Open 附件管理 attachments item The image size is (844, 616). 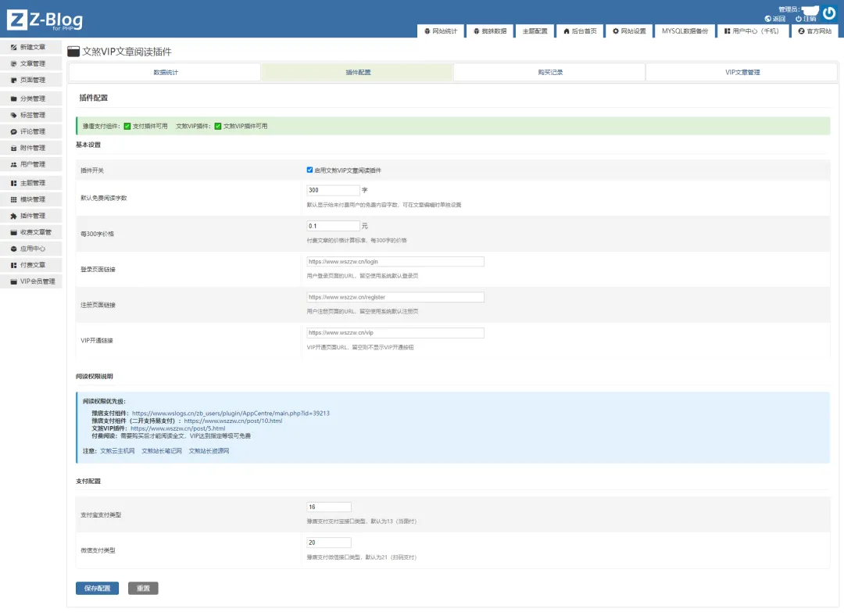pos(31,148)
